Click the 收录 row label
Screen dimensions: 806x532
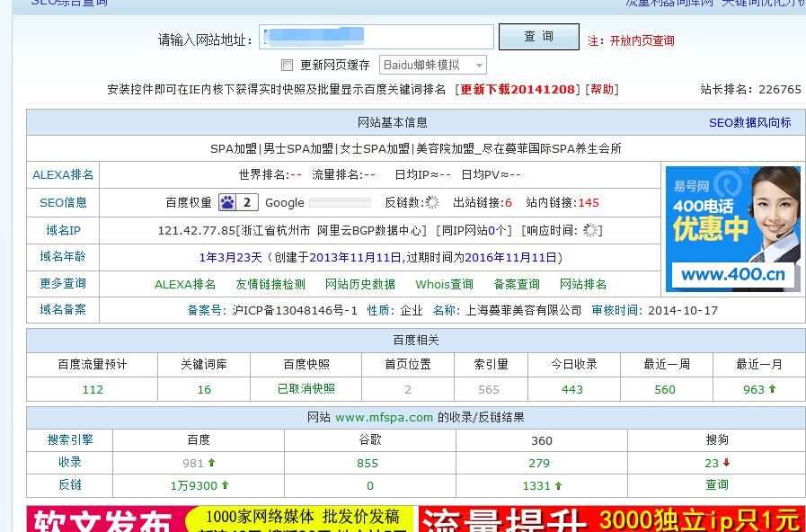tap(70, 462)
